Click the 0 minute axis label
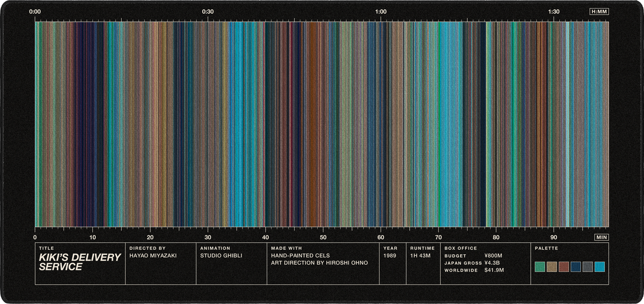The image size is (644, 304). (x=35, y=237)
